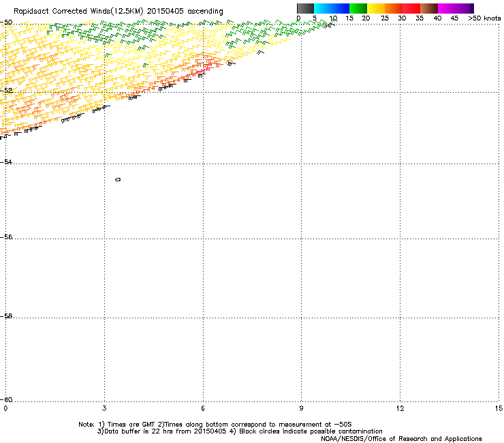Click the latitude label '-56'
504x443 pixels.
click(x=6, y=236)
